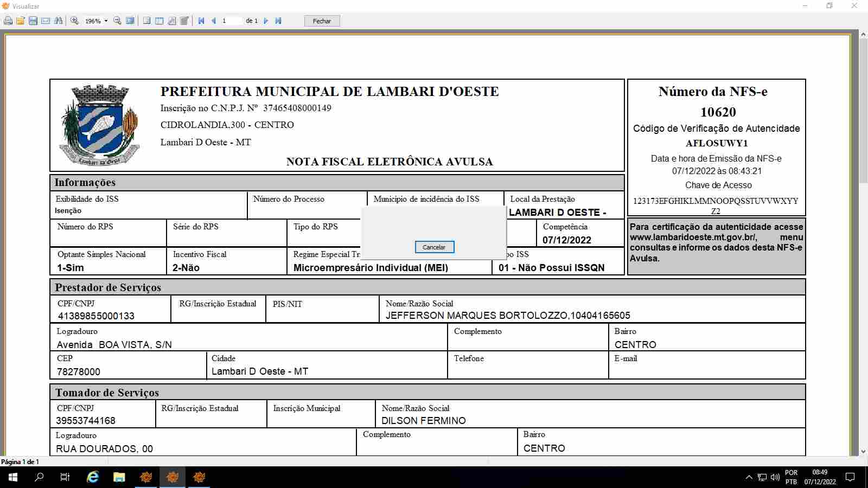The image size is (868, 488).
Task: Click Cancelar in the dialog box
Action: pyautogui.click(x=434, y=247)
